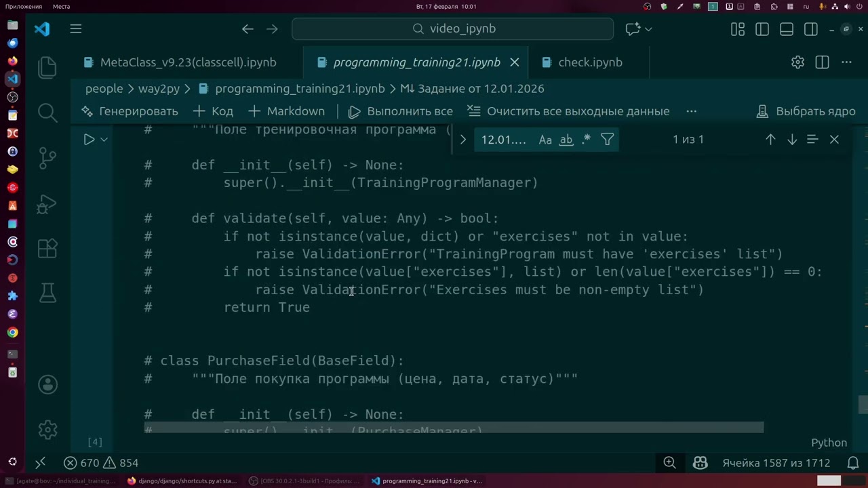Toggle the primary side bar
This screenshot has height=488, width=868.
762,28
